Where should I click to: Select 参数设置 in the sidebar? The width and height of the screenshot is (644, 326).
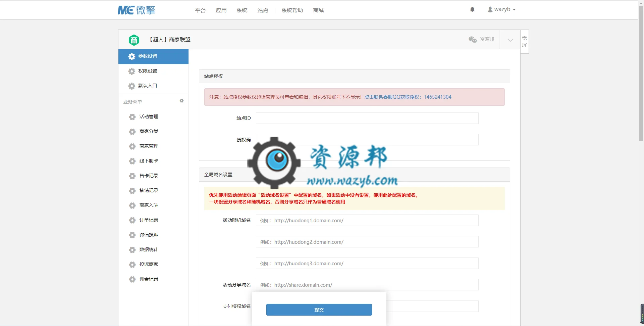pyautogui.click(x=153, y=56)
